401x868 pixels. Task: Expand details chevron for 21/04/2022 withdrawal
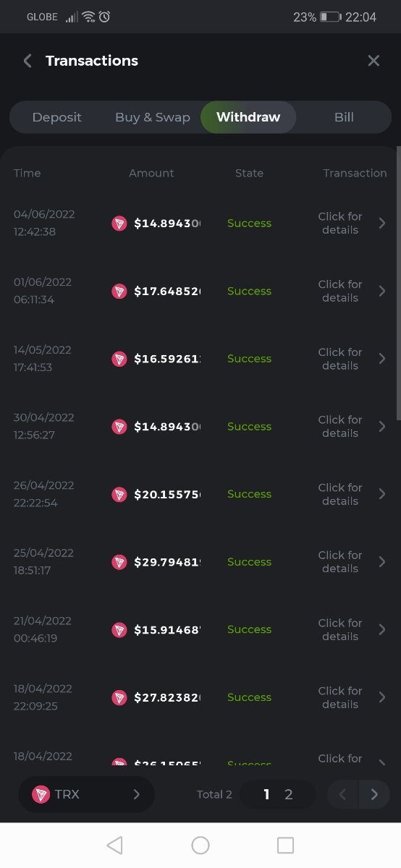click(x=382, y=629)
